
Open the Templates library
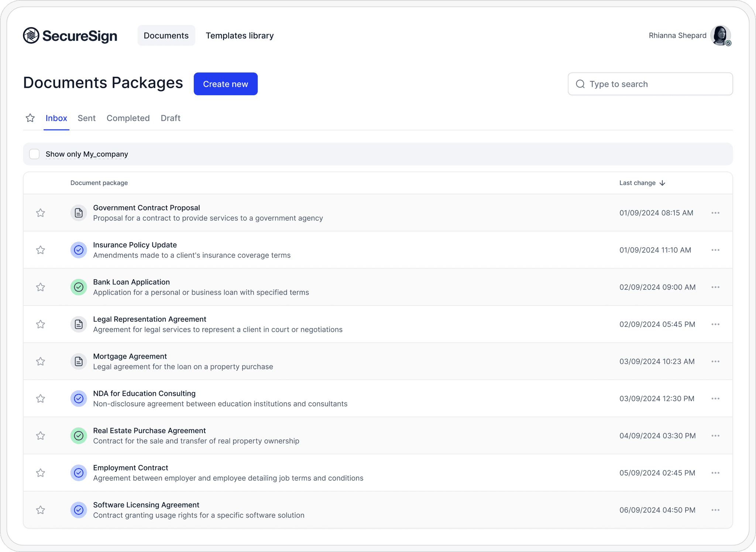[x=240, y=35]
